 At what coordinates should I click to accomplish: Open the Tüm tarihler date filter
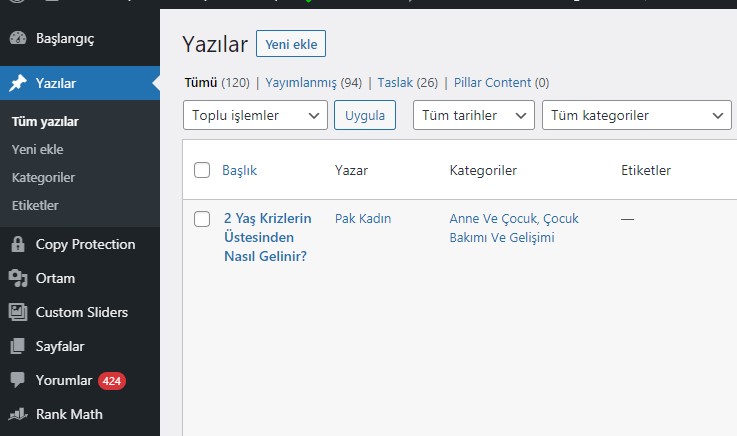point(474,115)
